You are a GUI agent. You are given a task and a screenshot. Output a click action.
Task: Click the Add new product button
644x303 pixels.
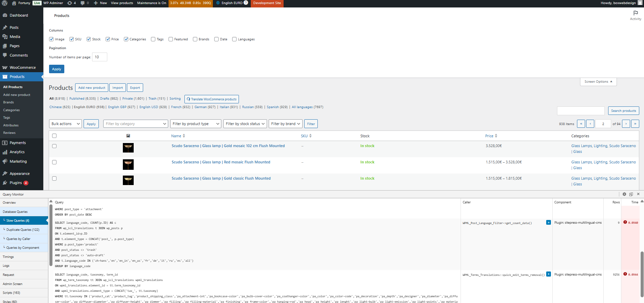click(x=92, y=88)
